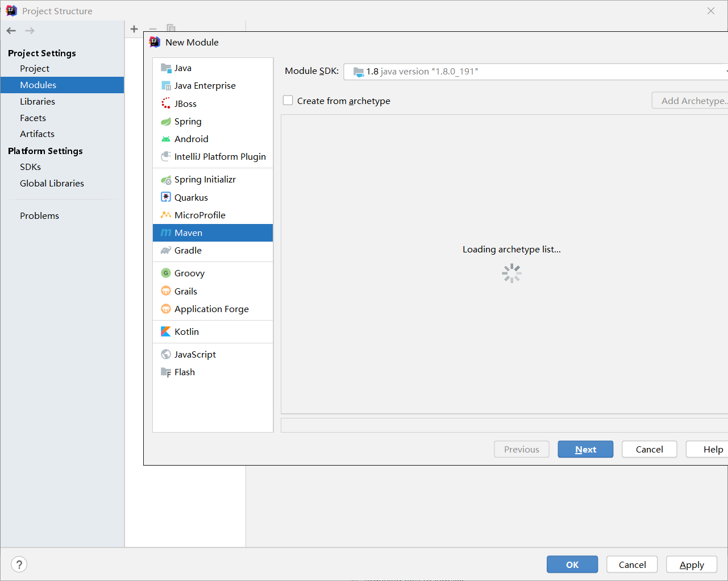This screenshot has height=581, width=728.
Task: Select Gradle module type label
Action: click(x=188, y=251)
